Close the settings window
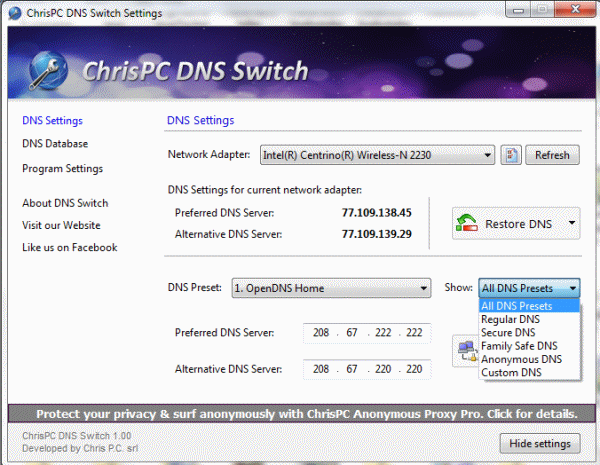Viewport: 600px width, 465px height. coord(575,9)
